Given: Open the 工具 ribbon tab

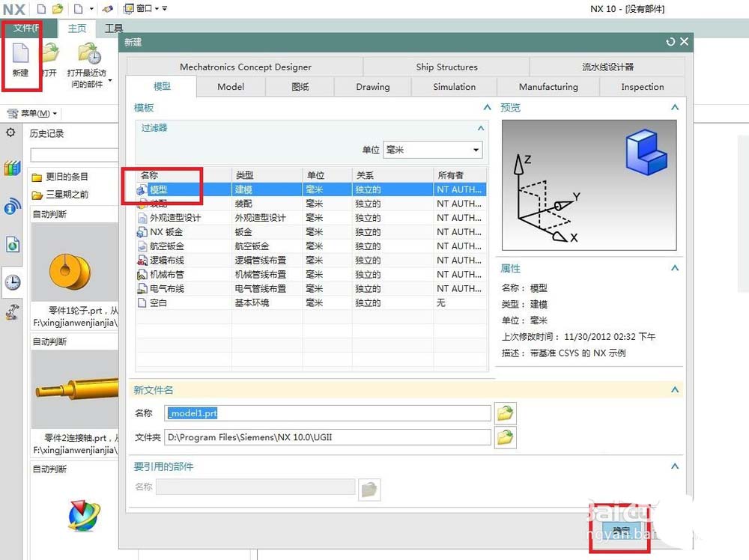Looking at the screenshot, I should 114,28.
